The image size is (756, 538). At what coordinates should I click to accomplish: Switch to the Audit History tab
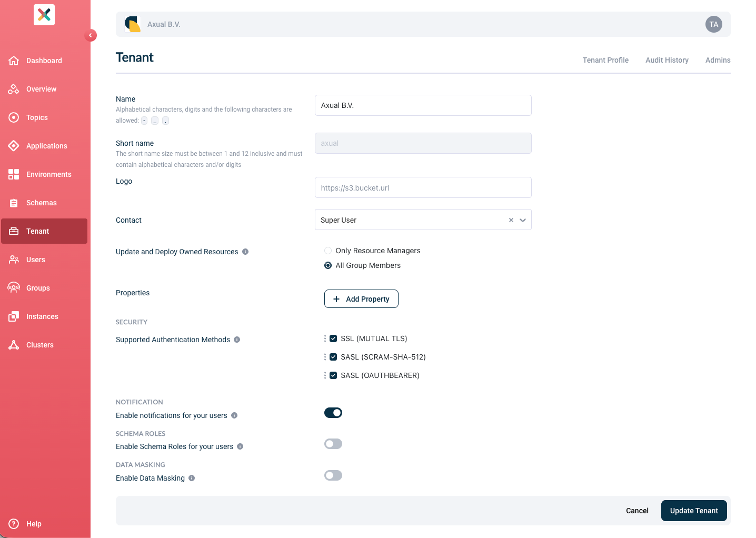[x=667, y=60]
